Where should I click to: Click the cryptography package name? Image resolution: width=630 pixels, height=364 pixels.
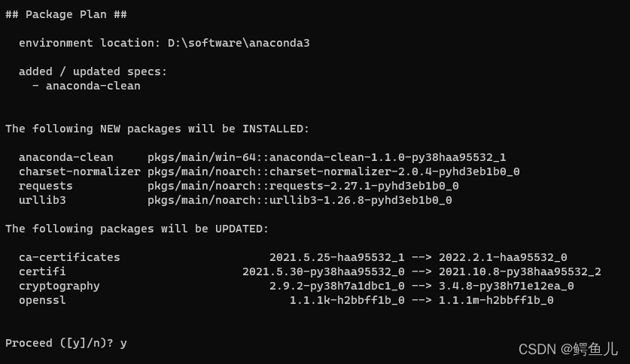pos(59,286)
